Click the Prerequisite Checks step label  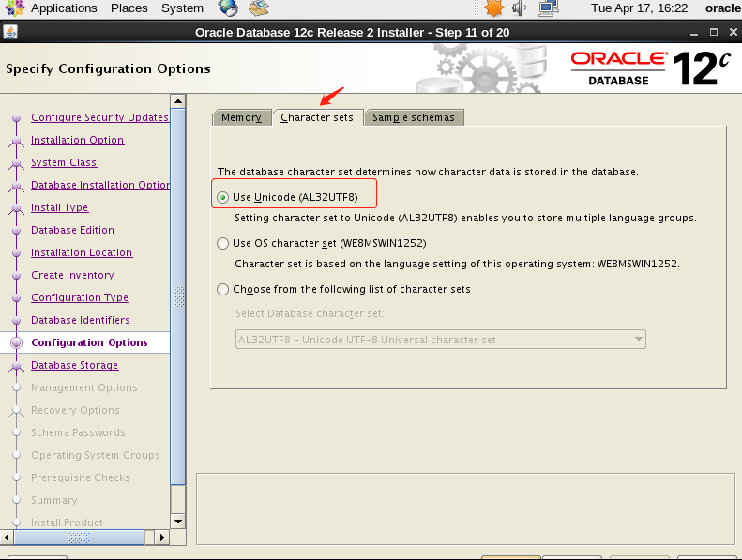[x=81, y=477]
